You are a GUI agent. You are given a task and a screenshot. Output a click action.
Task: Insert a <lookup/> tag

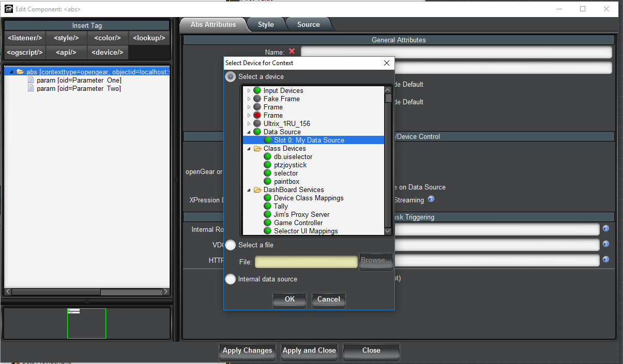[x=149, y=38]
